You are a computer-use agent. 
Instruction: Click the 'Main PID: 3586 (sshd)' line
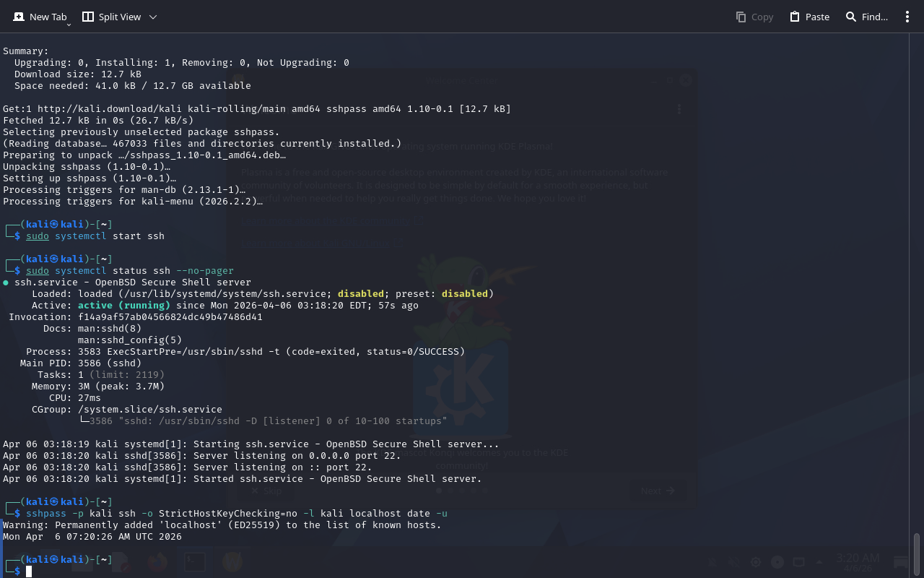pos(81,363)
